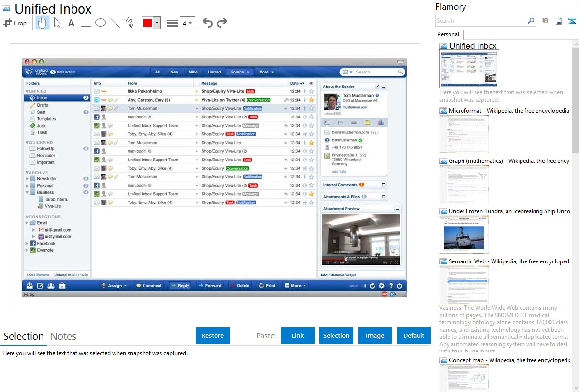Minimize the Attachment Preview widget
This screenshot has height=392, width=579.
pyautogui.click(x=397, y=209)
